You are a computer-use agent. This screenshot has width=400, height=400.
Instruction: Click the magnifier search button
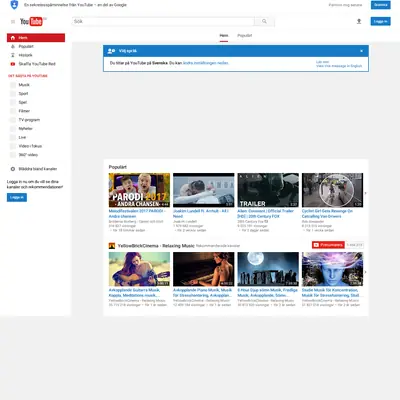click(x=264, y=21)
